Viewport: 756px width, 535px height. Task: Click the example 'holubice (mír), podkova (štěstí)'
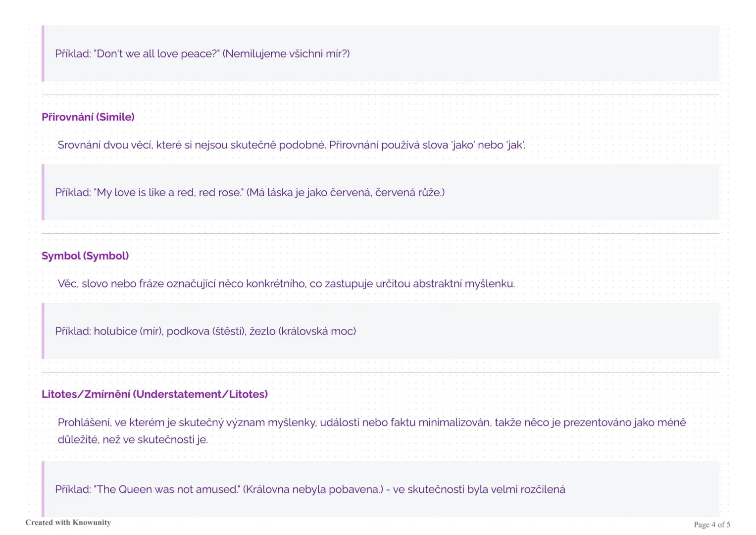[x=205, y=331]
